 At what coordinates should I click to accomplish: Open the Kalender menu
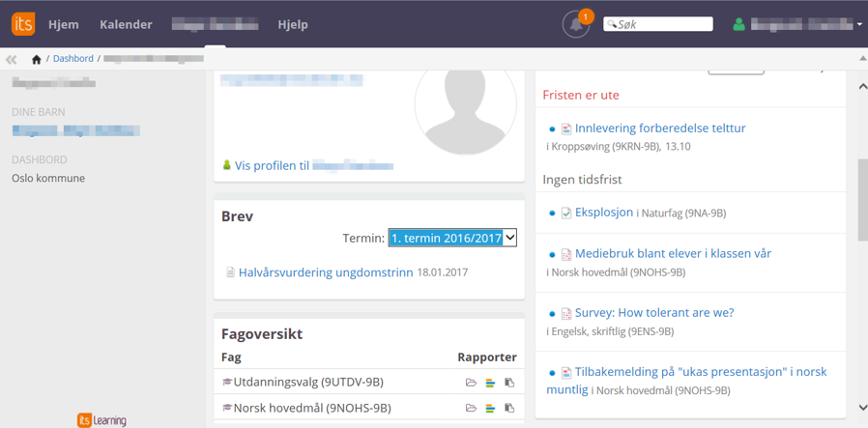(x=126, y=24)
